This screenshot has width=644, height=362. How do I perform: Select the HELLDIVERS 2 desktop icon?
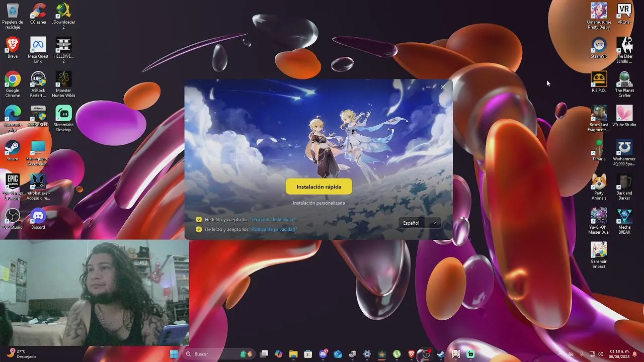(63, 50)
